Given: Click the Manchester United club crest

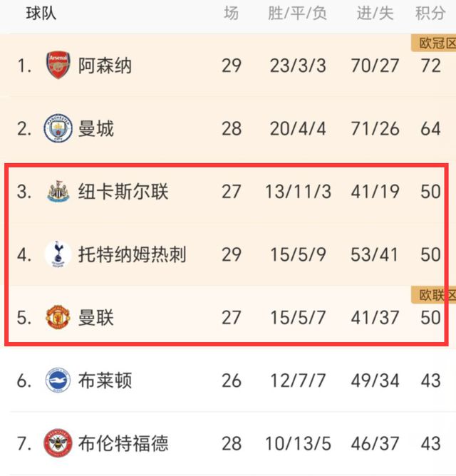Looking at the screenshot, I should (58, 317).
